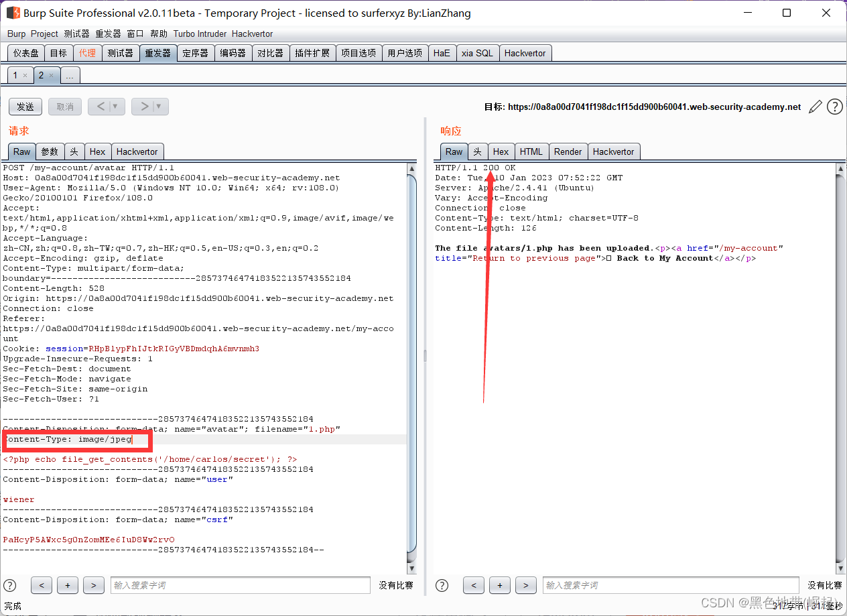
Task: Switch to 重发器 repeater tab
Action: [x=158, y=53]
